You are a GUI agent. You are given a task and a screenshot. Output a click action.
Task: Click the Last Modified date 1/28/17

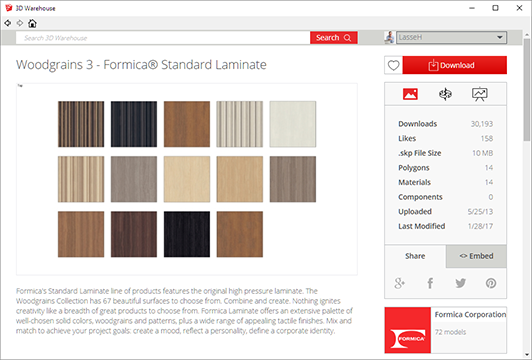click(480, 226)
